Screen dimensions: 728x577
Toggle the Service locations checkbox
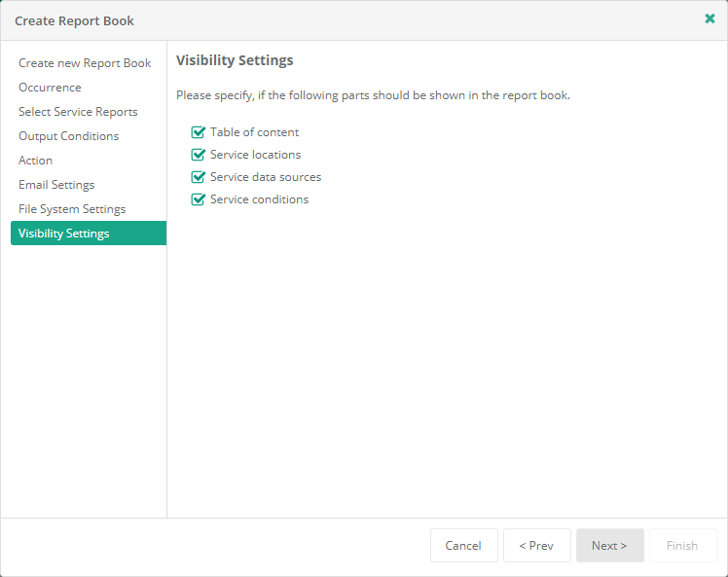coord(199,155)
